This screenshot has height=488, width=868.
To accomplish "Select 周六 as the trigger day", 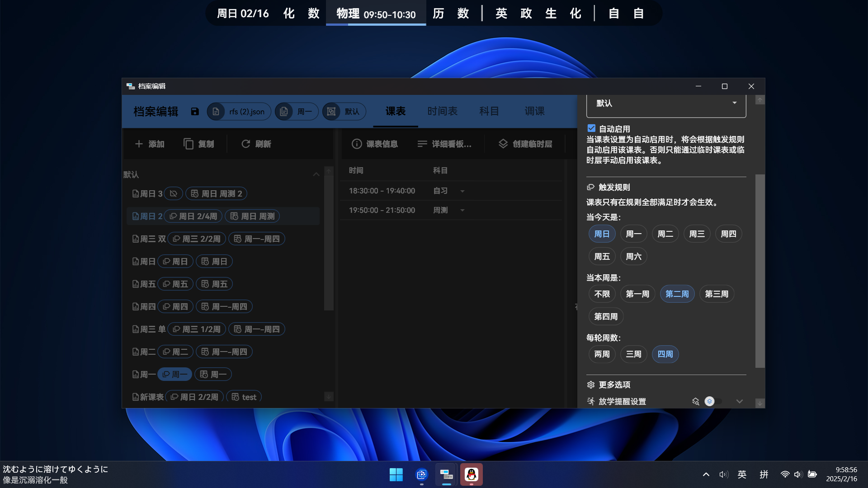I will click(x=633, y=256).
